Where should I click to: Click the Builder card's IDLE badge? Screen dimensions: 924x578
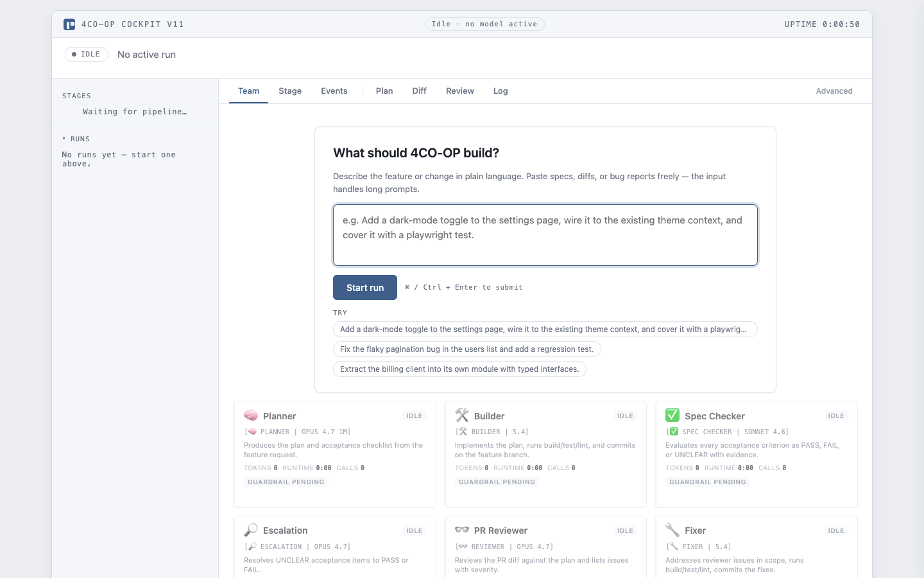626,416
